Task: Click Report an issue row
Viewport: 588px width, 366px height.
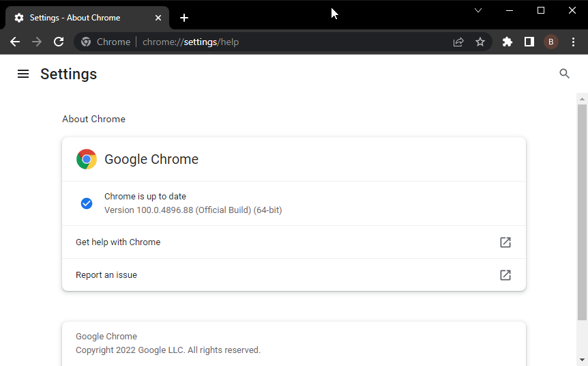Action: click(x=293, y=275)
